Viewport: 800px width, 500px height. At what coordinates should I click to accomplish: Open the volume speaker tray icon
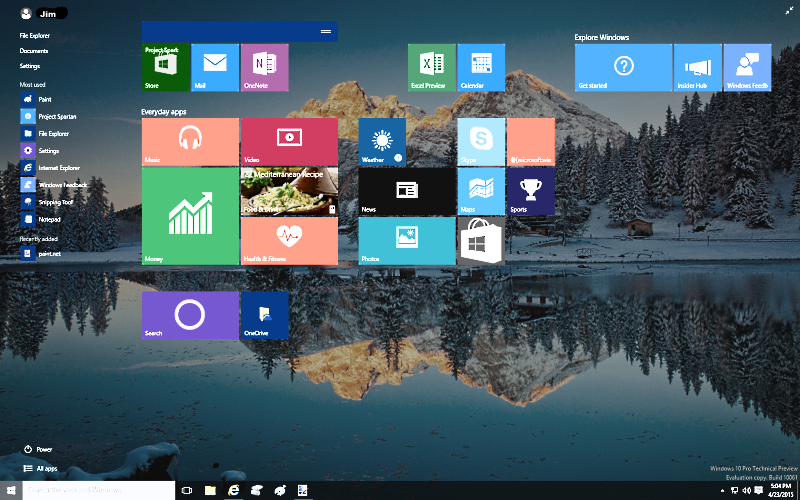click(746, 490)
